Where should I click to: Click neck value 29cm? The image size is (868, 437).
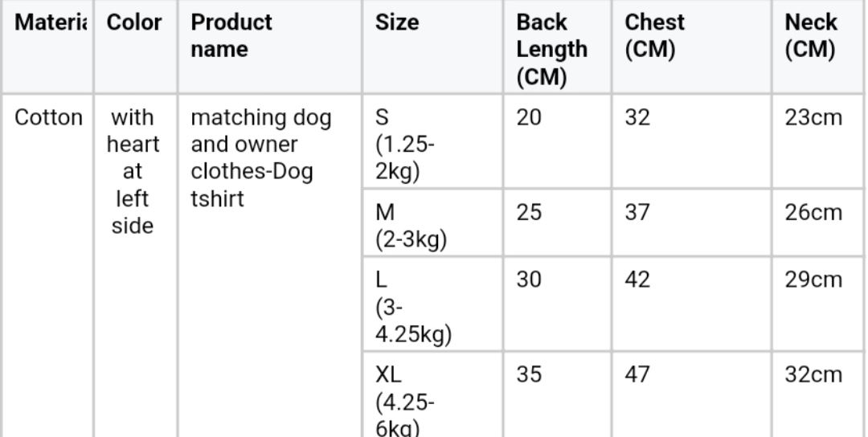click(x=813, y=280)
